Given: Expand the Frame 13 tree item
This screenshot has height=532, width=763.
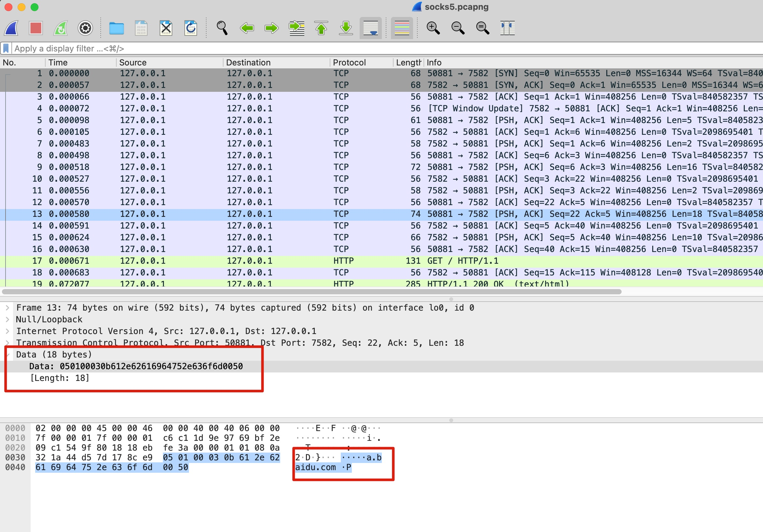Looking at the screenshot, I should coord(7,307).
